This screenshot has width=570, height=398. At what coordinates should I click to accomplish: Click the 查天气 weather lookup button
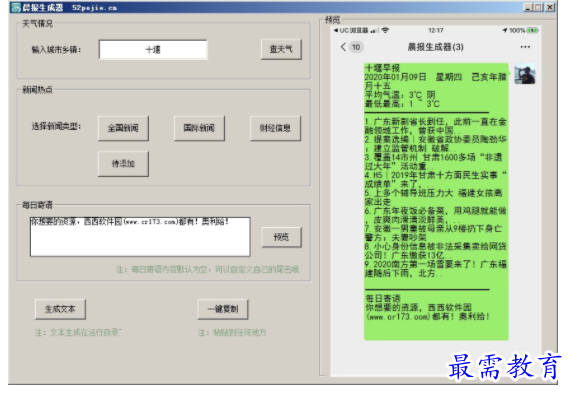click(281, 49)
